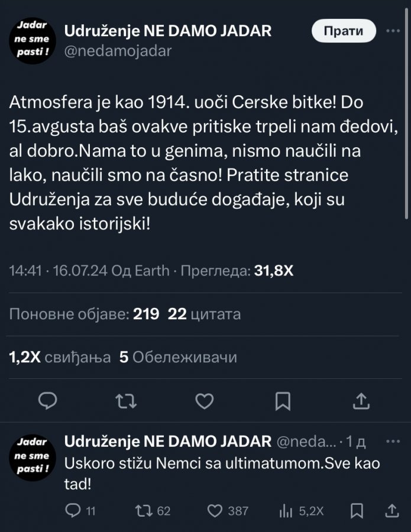Repost the main tweet with retweet icon
Viewport: 411px width, 532px height.
pos(125,402)
